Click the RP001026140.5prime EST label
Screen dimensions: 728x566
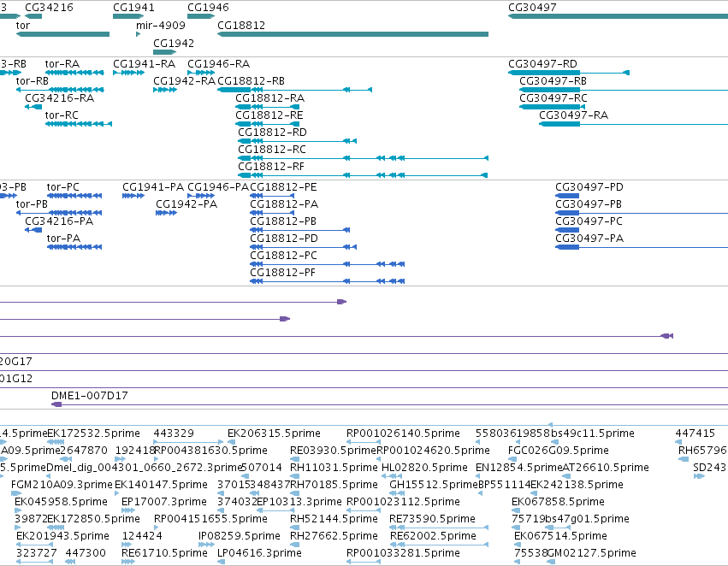pyautogui.click(x=403, y=433)
